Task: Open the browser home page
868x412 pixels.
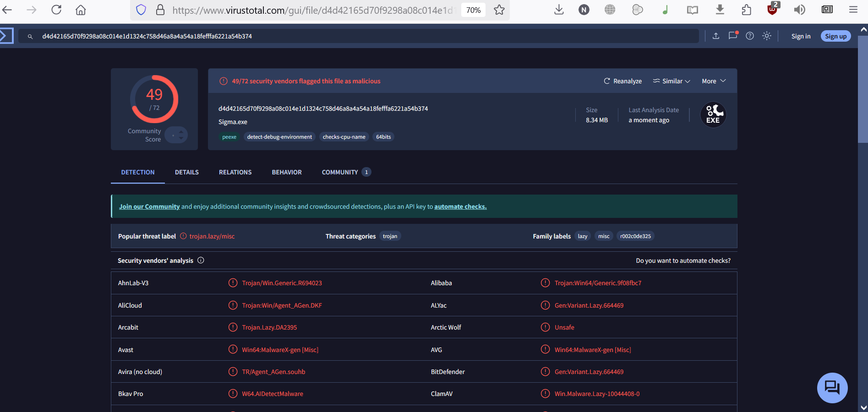Action: click(x=81, y=10)
